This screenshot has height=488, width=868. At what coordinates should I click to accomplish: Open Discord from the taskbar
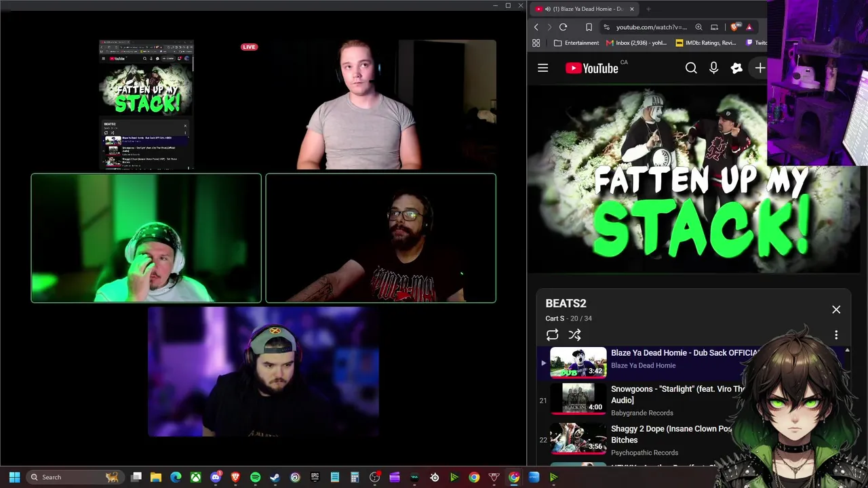click(216, 477)
